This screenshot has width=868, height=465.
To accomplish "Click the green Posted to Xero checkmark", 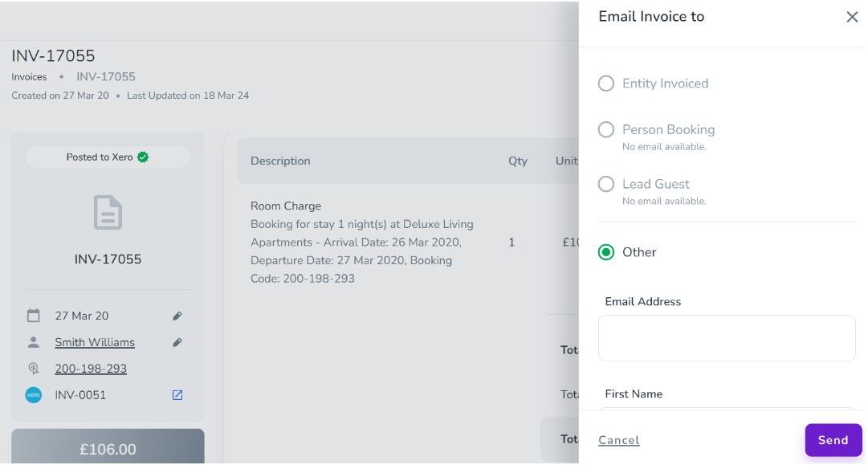I will (x=143, y=157).
